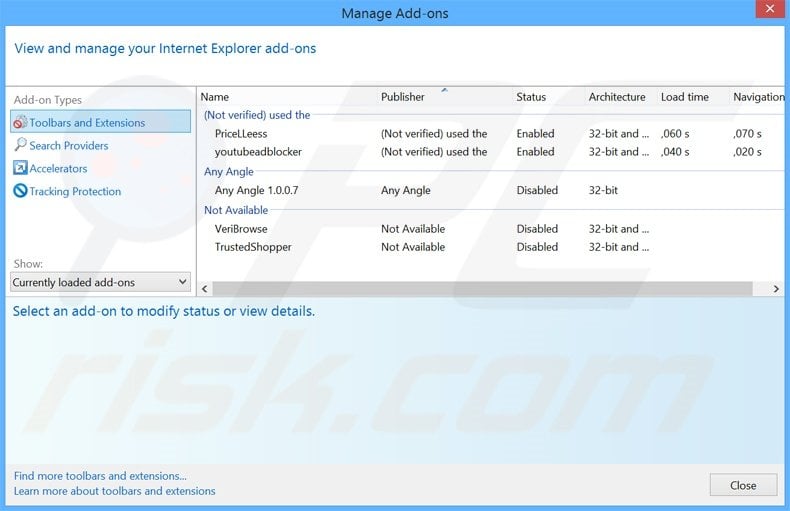
Task: Select Search Providers add-on type
Action: [x=69, y=146]
